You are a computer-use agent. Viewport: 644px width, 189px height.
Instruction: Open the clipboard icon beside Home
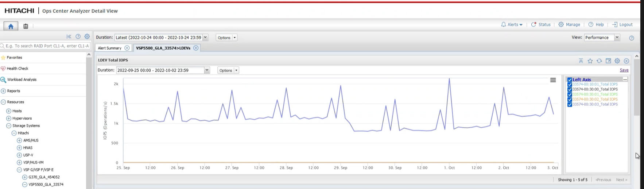(26, 26)
